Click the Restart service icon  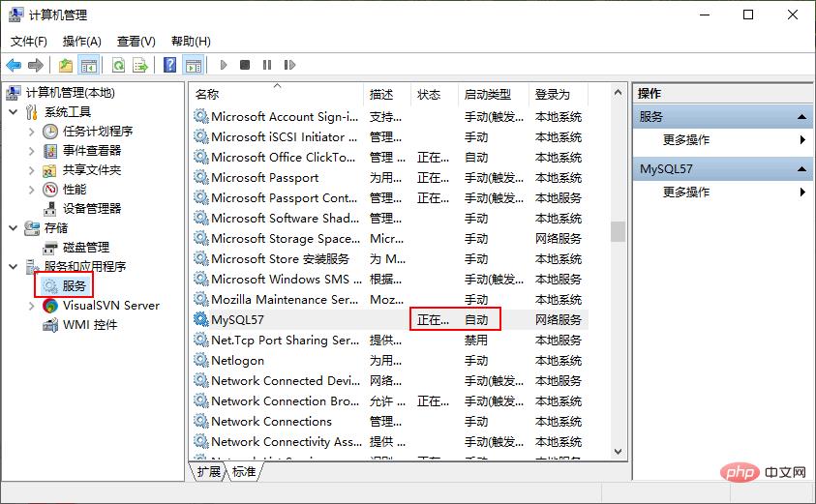[289, 65]
